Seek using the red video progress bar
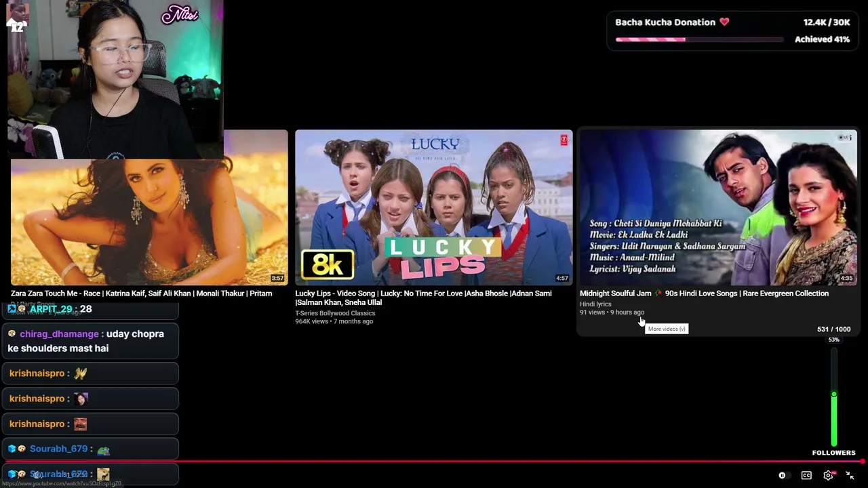 point(434,462)
